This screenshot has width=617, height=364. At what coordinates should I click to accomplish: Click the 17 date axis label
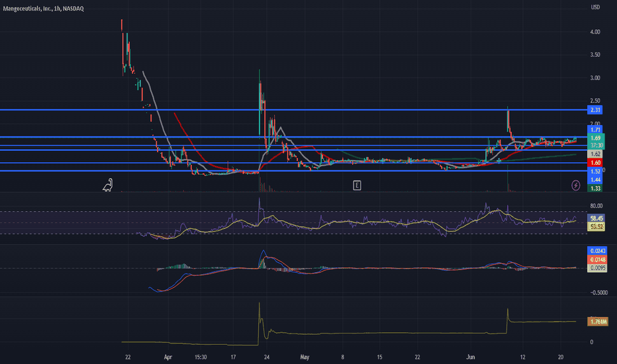[233, 357]
